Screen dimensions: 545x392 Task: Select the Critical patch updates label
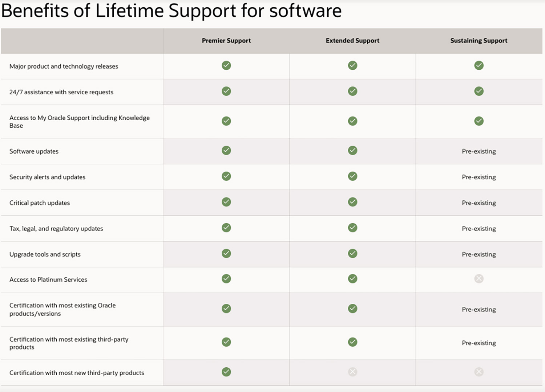(40, 203)
